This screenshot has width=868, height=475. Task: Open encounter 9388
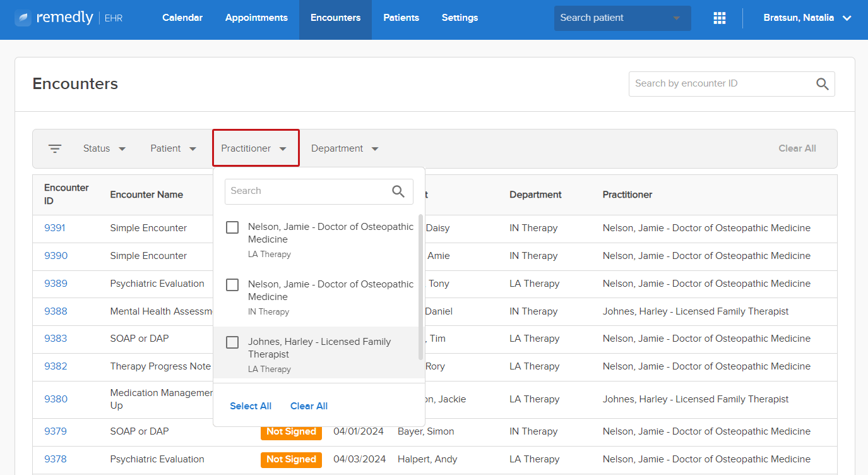[56, 311]
